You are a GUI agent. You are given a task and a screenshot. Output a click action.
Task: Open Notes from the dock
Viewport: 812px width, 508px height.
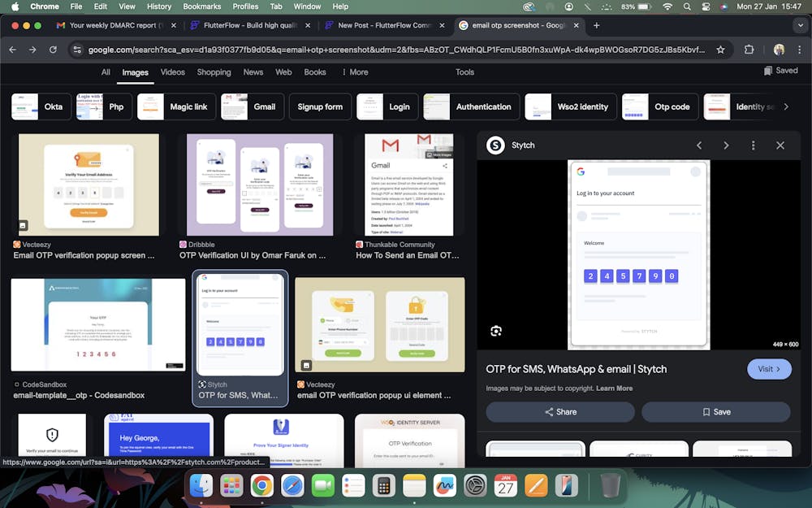pos(414,486)
